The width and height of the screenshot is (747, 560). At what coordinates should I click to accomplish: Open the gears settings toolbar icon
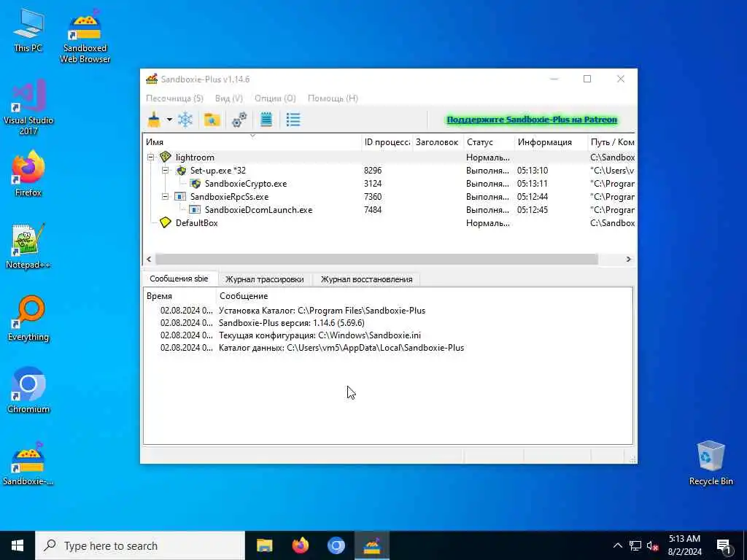click(239, 120)
